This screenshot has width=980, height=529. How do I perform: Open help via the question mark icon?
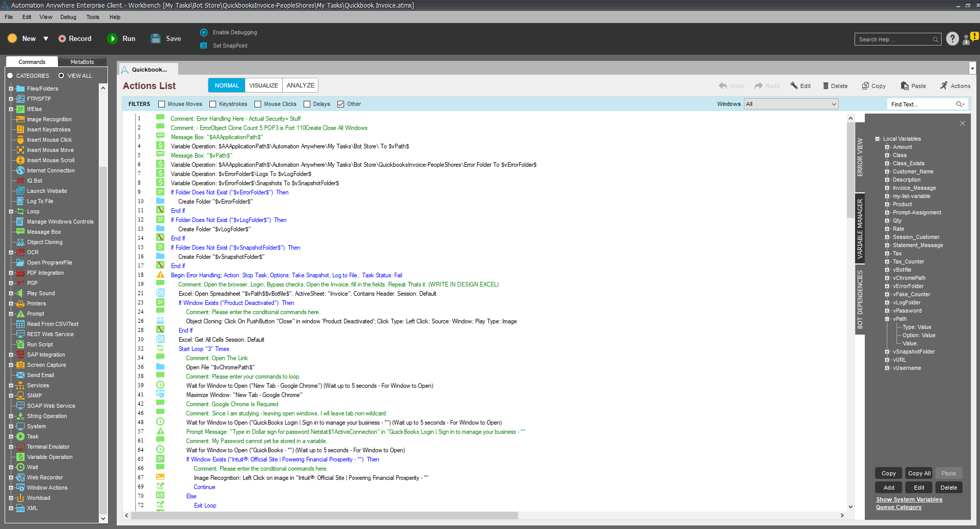pos(952,39)
